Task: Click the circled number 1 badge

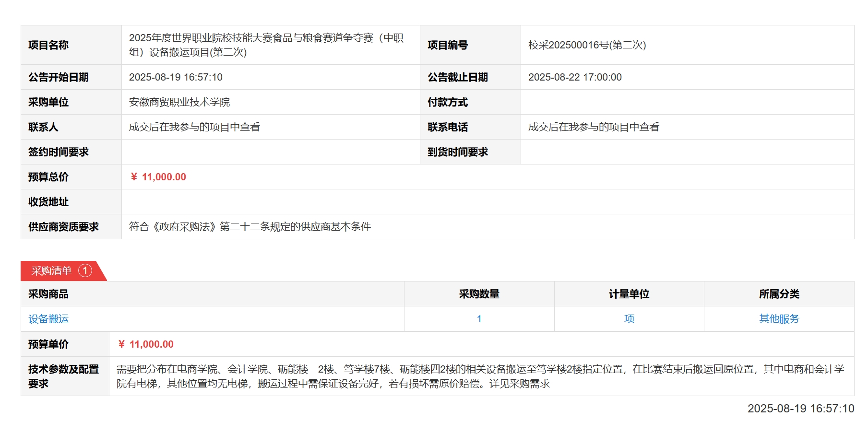Action: [x=85, y=271]
